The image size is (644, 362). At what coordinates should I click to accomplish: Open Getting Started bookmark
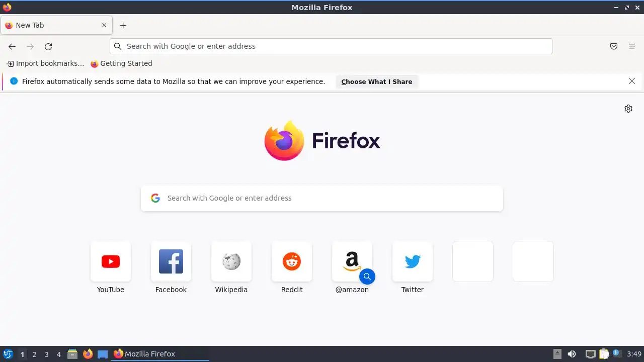pyautogui.click(x=121, y=63)
